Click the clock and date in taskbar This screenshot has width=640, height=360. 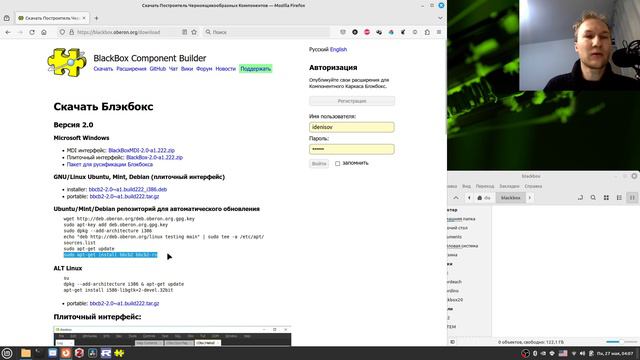(x=615, y=353)
